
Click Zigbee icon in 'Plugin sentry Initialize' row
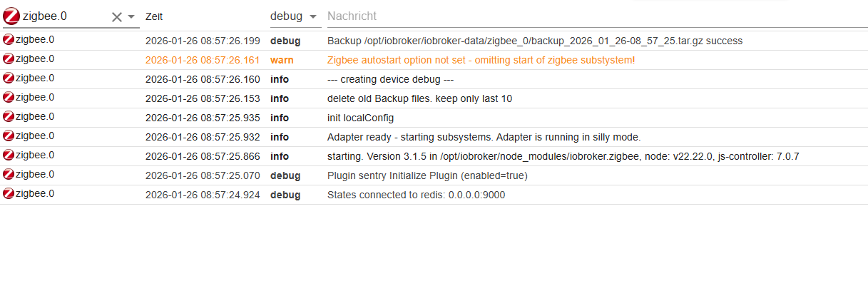click(x=9, y=175)
